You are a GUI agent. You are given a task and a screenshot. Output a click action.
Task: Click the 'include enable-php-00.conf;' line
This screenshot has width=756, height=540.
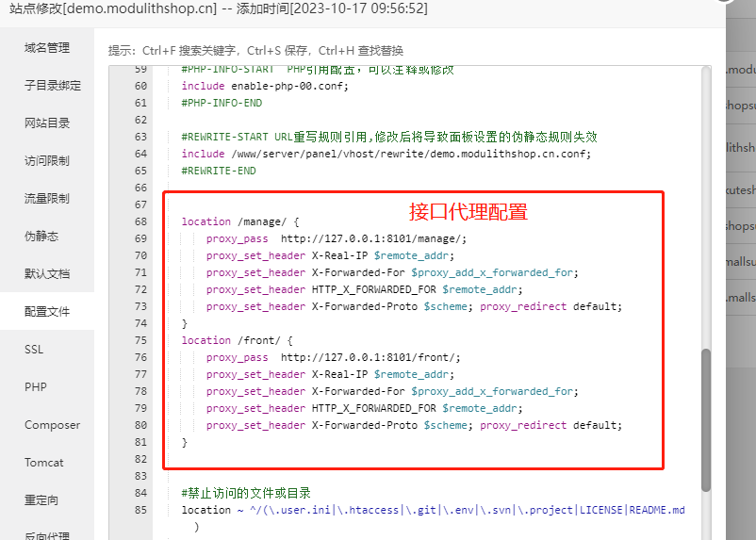coord(264,86)
